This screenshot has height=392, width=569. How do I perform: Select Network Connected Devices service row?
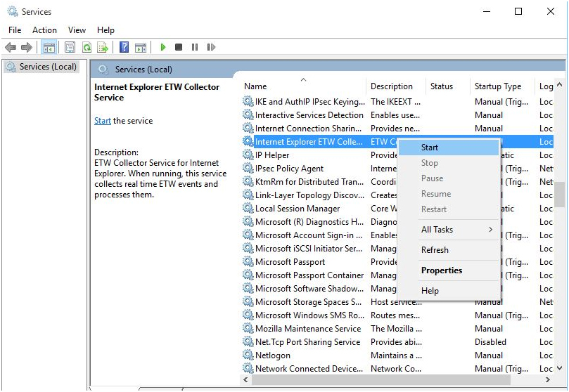397,368
